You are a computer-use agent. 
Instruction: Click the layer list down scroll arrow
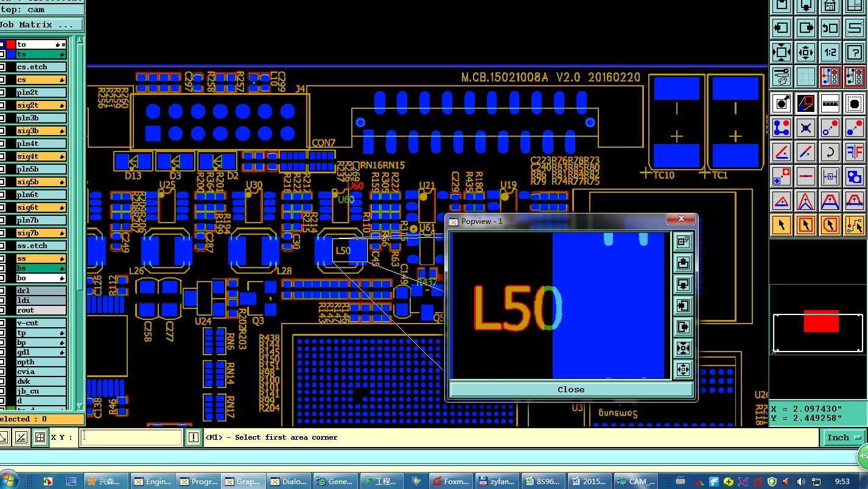[x=80, y=406]
